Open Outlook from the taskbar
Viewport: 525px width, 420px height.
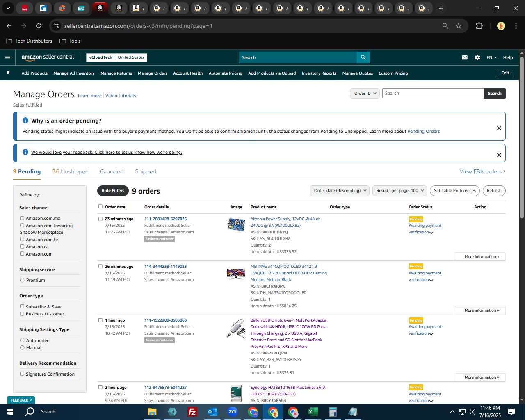[x=212, y=411]
